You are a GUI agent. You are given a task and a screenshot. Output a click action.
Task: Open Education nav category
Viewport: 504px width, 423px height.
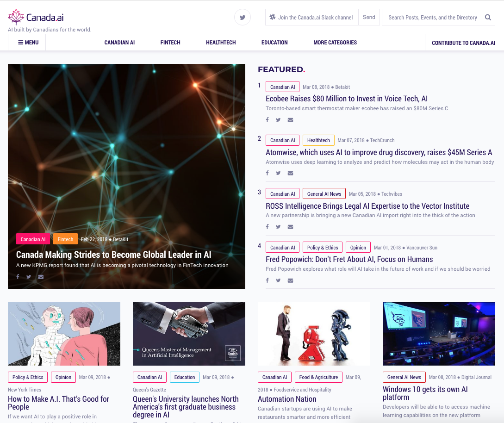[x=274, y=43]
